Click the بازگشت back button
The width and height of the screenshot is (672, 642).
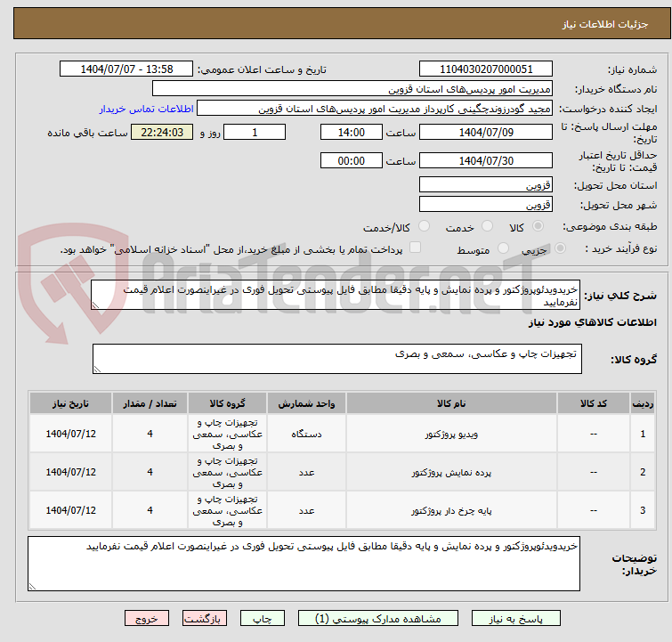(205, 618)
